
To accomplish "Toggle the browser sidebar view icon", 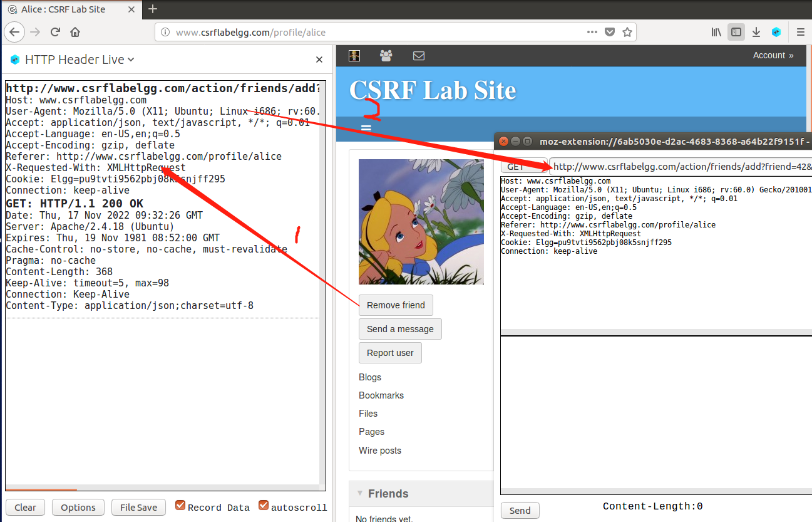I will click(736, 31).
